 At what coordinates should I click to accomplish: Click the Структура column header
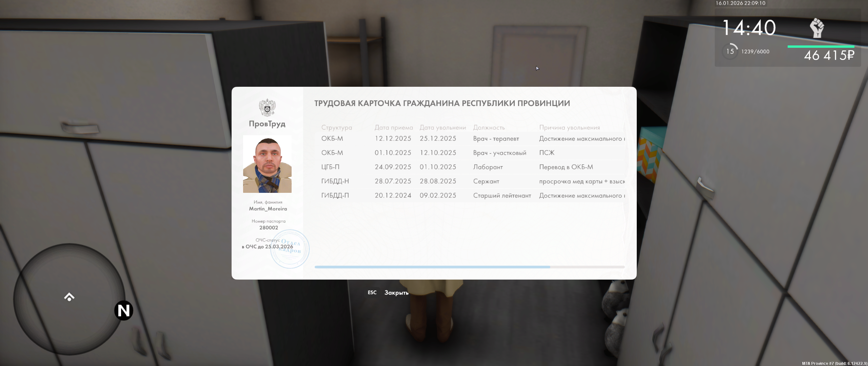pos(336,128)
